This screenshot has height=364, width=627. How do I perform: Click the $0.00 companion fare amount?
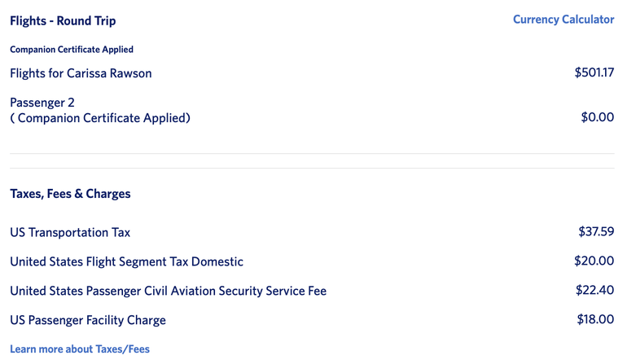(x=597, y=117)
